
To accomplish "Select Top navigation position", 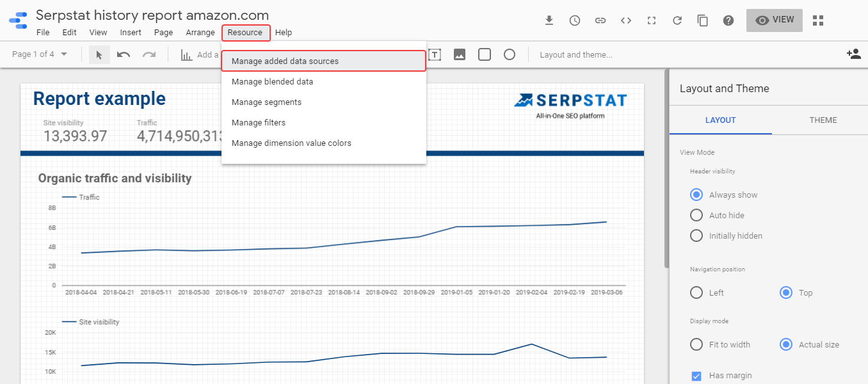I will [x=786, y=292].
